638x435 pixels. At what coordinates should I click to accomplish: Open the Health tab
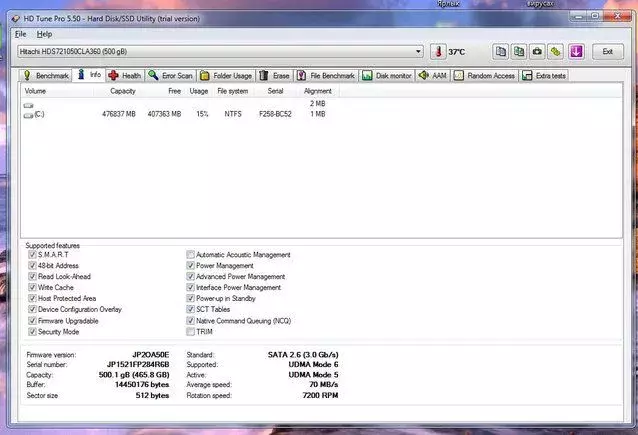coord(125,76)
